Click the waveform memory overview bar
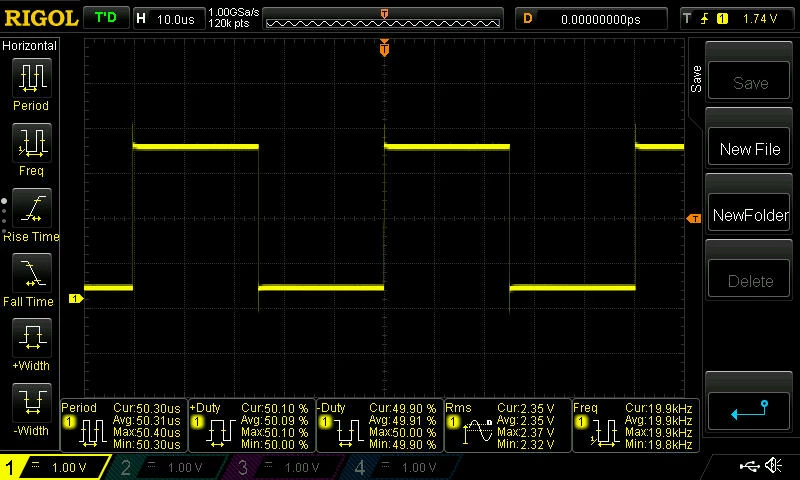Image resolution: width=800 pixels, height=480 pixels. tap(383, 19)
